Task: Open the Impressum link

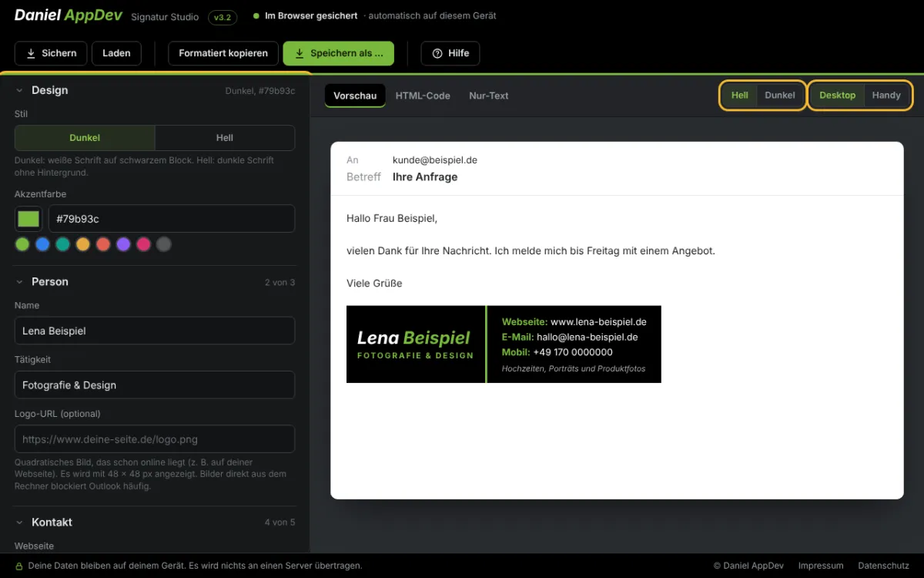Action: pyautogui.click(x=821, y=566)
